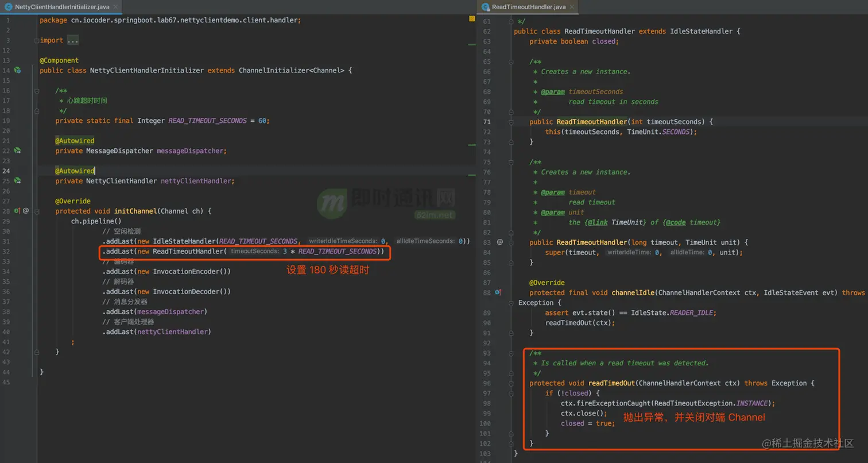Click the Spring bean gutter icon on line 14
Screen dimensions: 868x463
coord(17,70)
